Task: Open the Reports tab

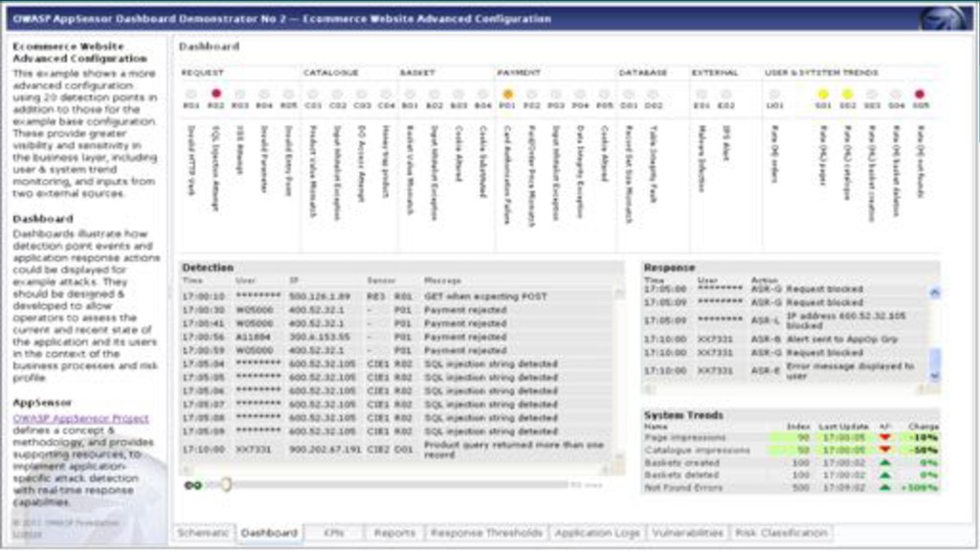Action: [x=394, y=533]
